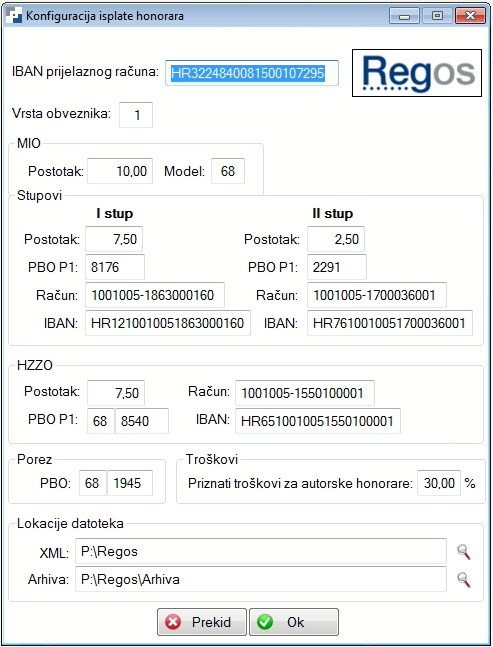The height and width of the screenshot is (647, 493).
Task: Click the MIO Postotak field
Action: click(x=120, y=171)
